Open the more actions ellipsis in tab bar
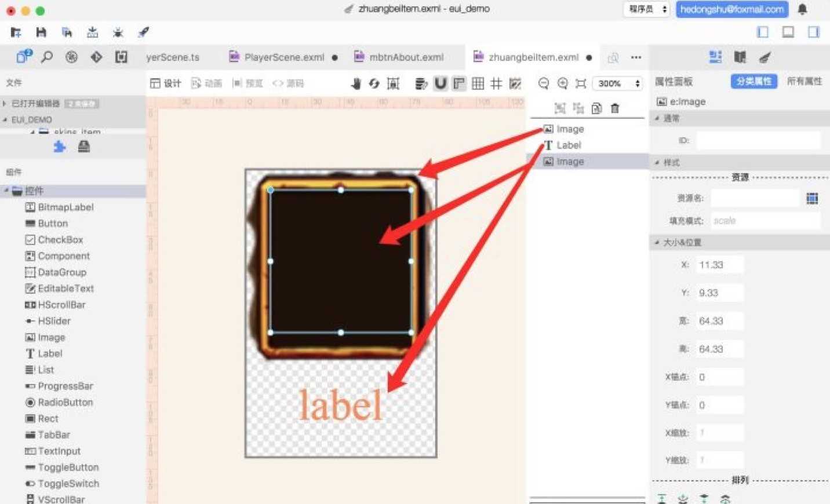The image size is (830, 504). tap(636, 57)
